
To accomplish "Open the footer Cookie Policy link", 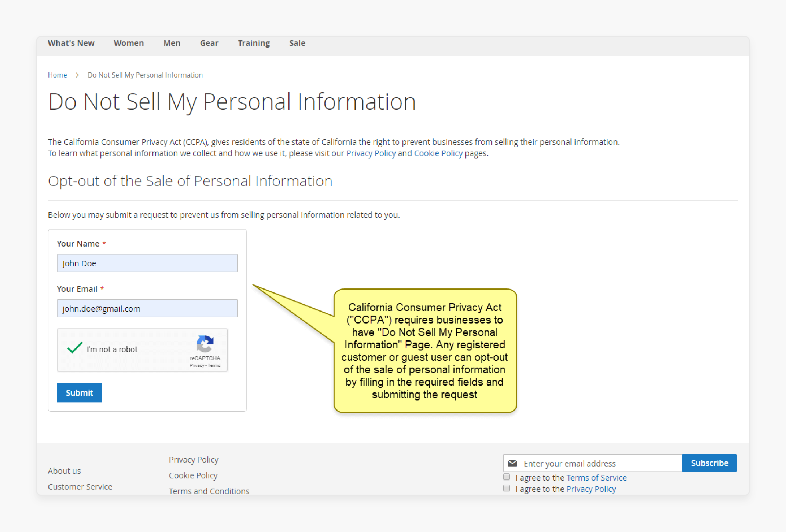I will (193, 475).
